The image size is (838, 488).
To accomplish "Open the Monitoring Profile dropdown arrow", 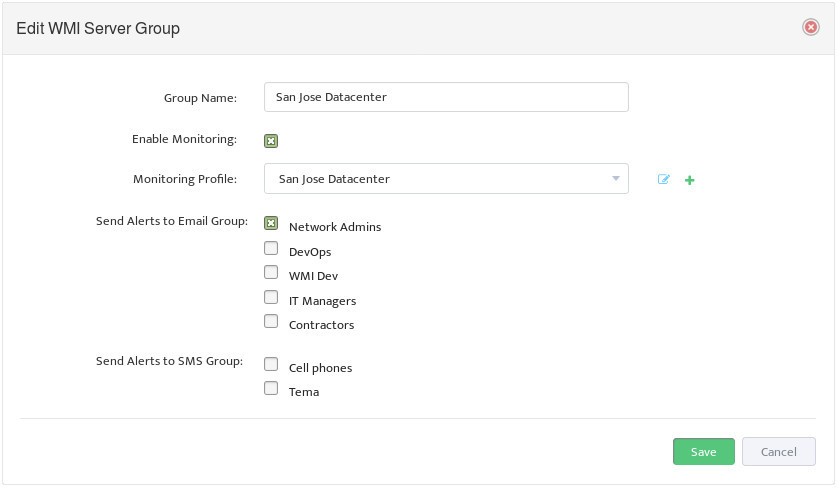I will [x=616, y=179].
